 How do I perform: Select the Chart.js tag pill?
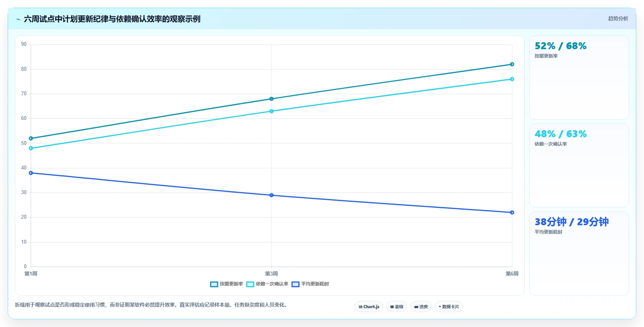[x=369, y=307]
